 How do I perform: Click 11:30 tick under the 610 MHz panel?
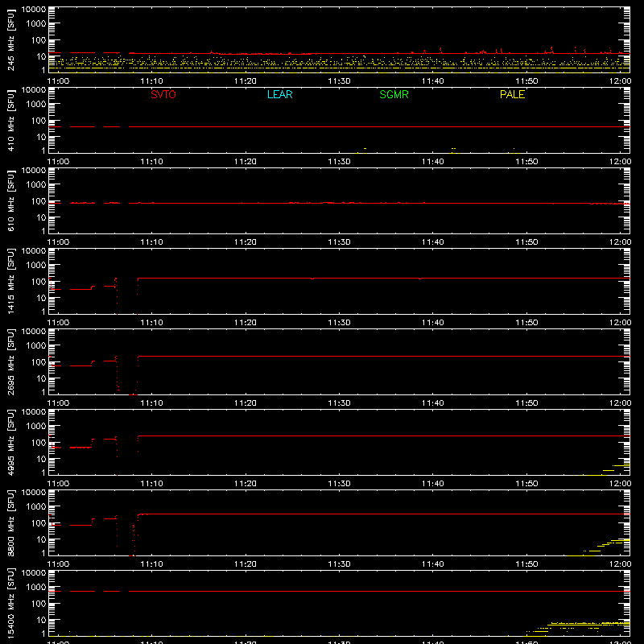pos(339,242)
